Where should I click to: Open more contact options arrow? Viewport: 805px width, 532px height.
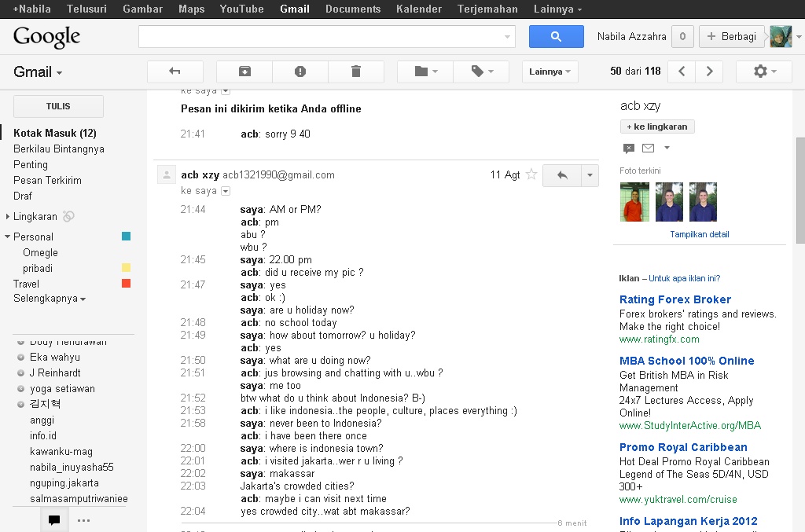coord(667,148)
